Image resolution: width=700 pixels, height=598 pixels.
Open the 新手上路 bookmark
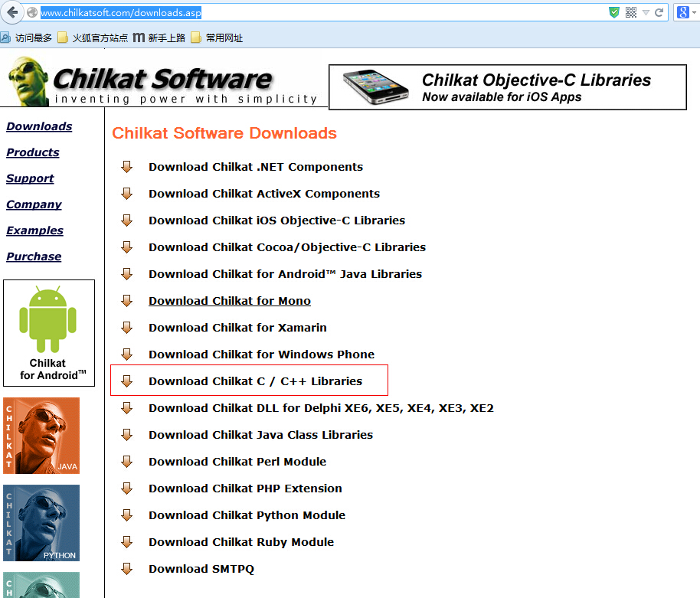tap(159, 38)
